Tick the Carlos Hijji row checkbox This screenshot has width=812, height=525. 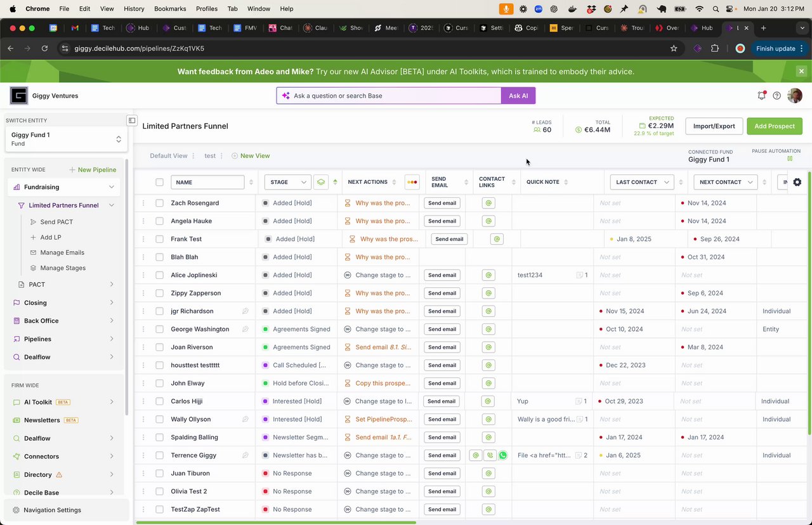pyautogui.click(x=159, y=401)
